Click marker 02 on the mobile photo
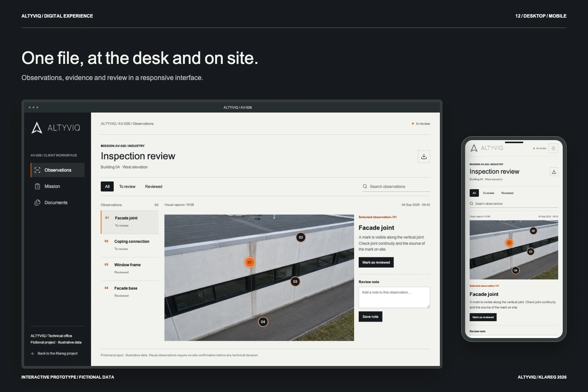 coord(533,231)
